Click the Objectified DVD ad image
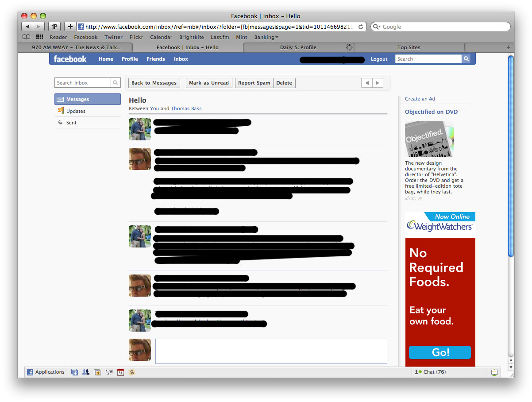532x402 pixels. point(429,139)
